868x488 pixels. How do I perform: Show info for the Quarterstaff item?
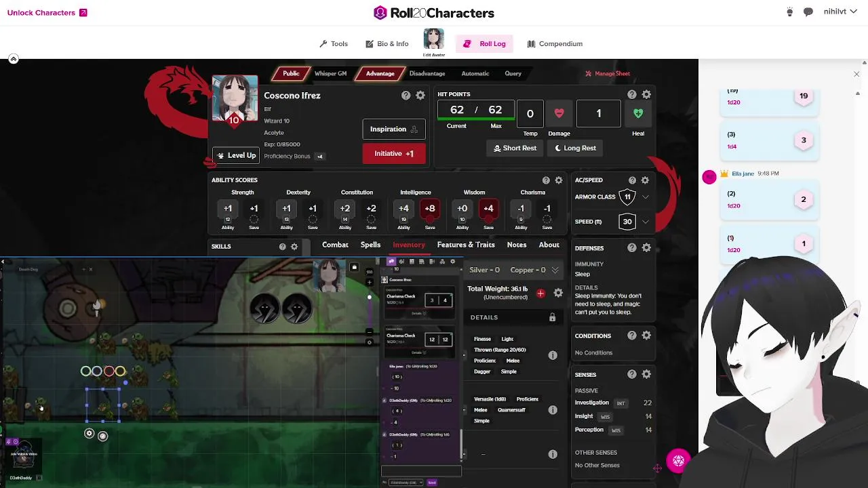[x=553, y=410]
